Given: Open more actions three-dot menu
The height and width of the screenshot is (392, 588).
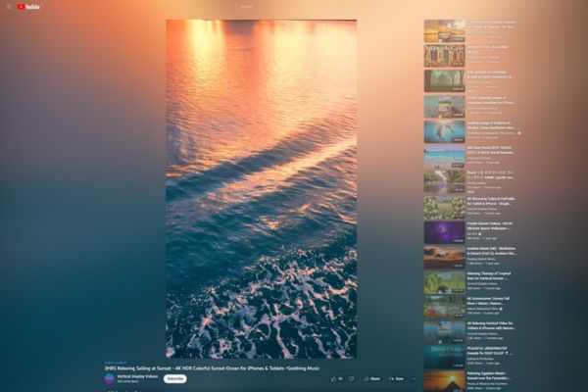Looking at the screenshot, I should tap(414, 379).
